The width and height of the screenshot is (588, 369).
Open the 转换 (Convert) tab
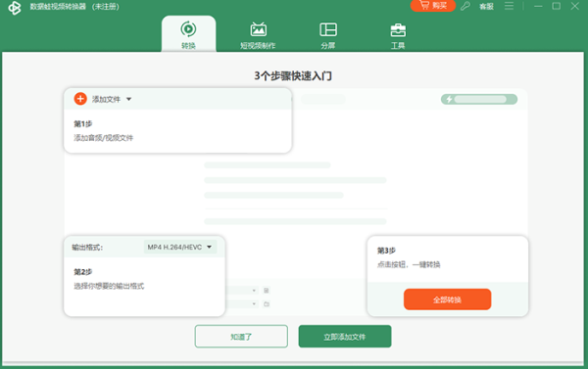click(x=188, y=34)
